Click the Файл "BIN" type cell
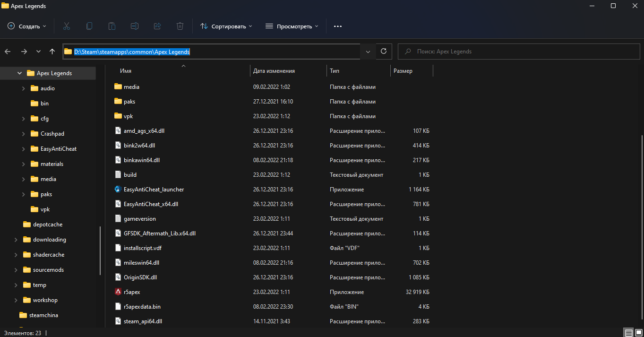The height and width of the screenshot is (337, 644). click(344, 307)
